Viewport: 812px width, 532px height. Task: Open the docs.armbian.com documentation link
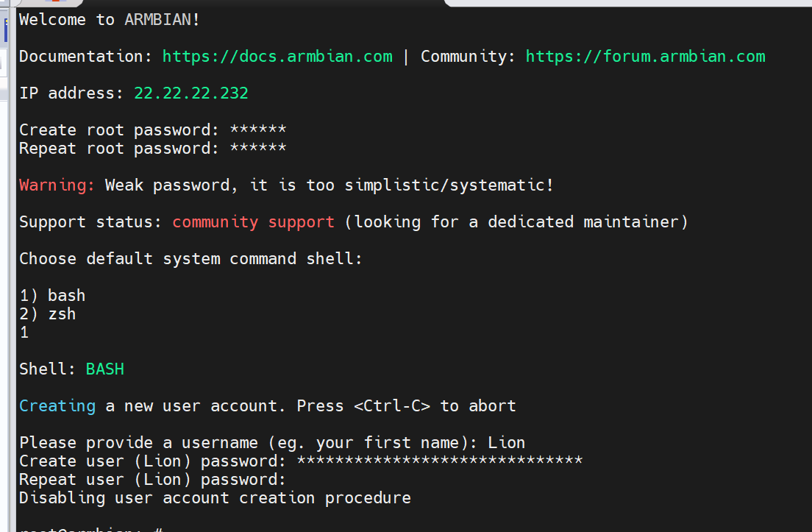click(277, 57)
